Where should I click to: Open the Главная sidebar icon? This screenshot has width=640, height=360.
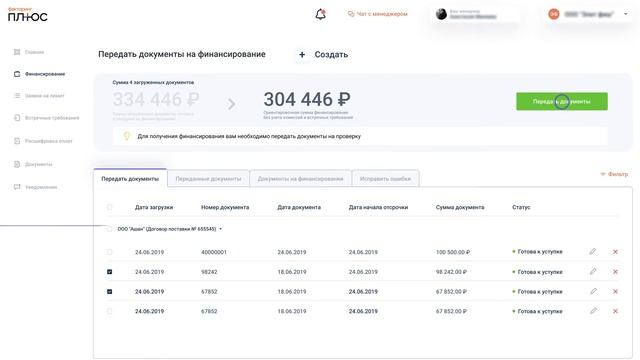(x=17, y=52)
